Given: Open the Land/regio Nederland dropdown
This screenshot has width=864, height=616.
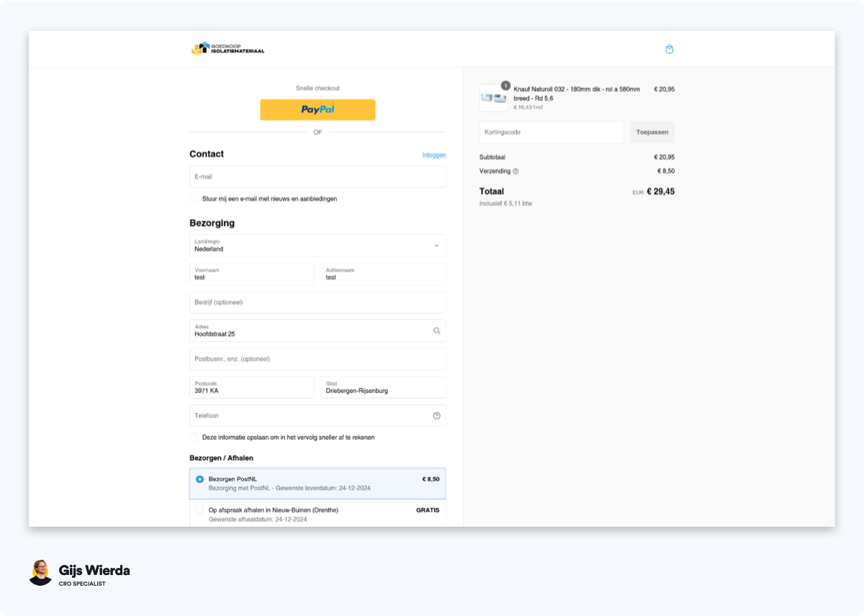Looking at the screenshot, I should tap(318, 245).
